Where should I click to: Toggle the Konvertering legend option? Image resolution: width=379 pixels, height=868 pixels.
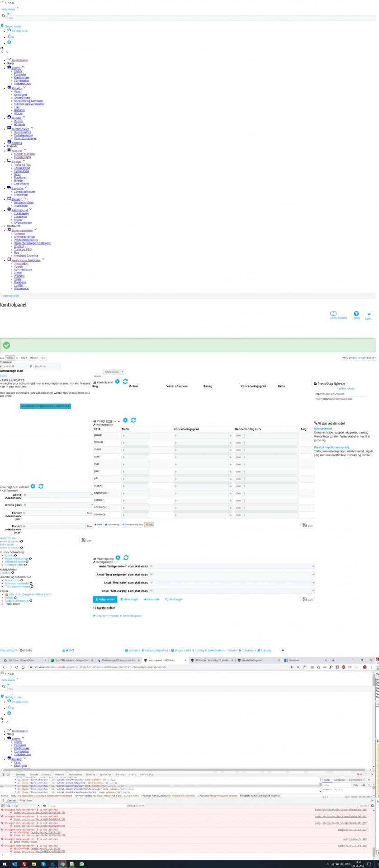tap(113, 524)
